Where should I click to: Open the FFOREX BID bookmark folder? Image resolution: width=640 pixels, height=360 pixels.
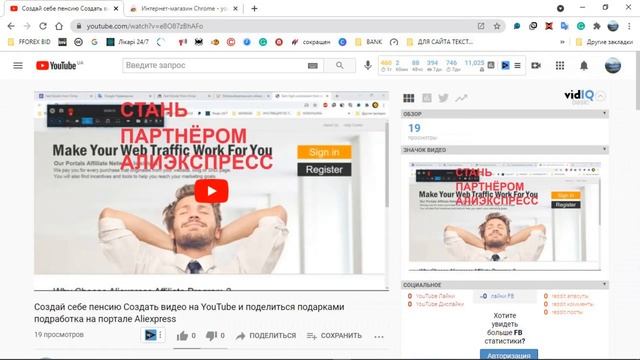point(29,42)
